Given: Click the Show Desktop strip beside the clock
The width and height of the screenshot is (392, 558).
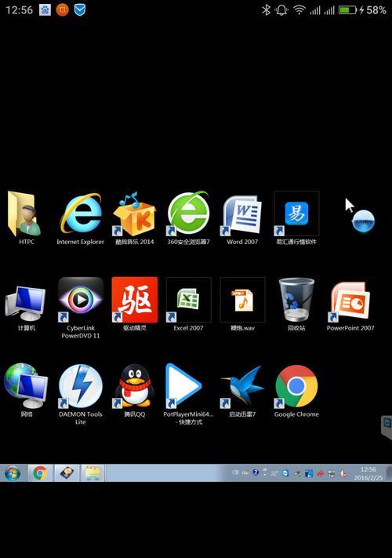Looking at the screenshot, I should pyautogui.click(x=389, y=473).
